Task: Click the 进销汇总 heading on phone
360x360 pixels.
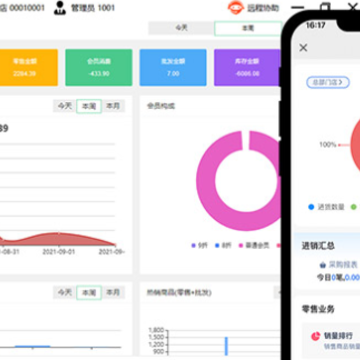Action: 318,246
